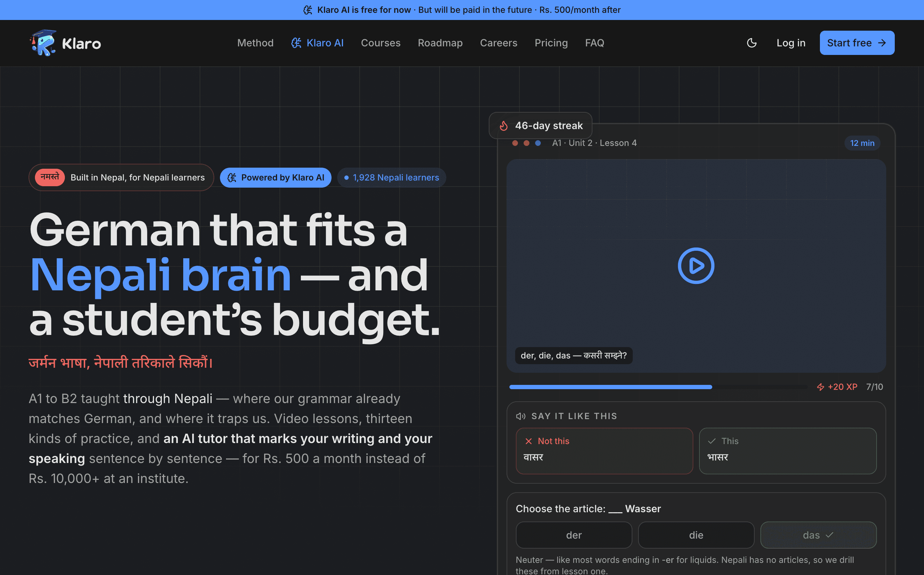Viewport: 924px width, 575px height.
Task: Click the checkmark inside das option
Action: (x=830, y=535)
